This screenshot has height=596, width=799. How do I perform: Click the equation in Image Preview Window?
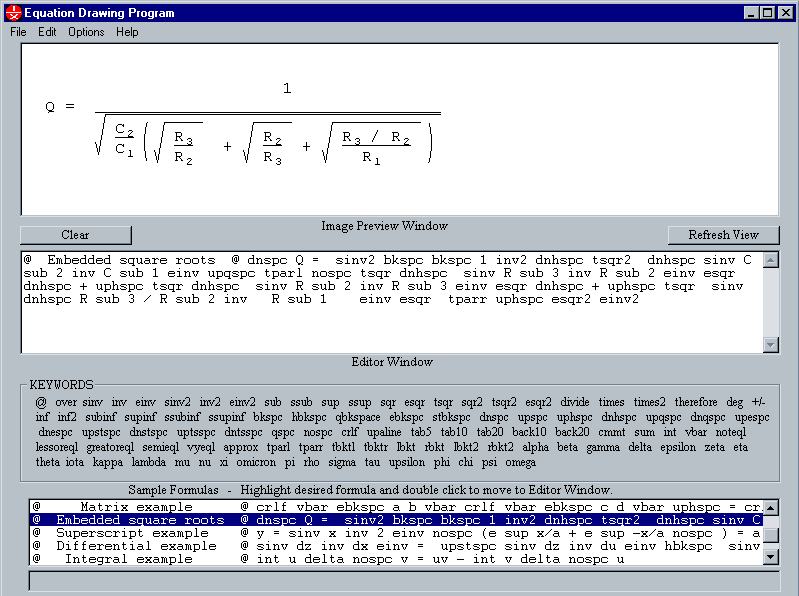tap(240, 125)
